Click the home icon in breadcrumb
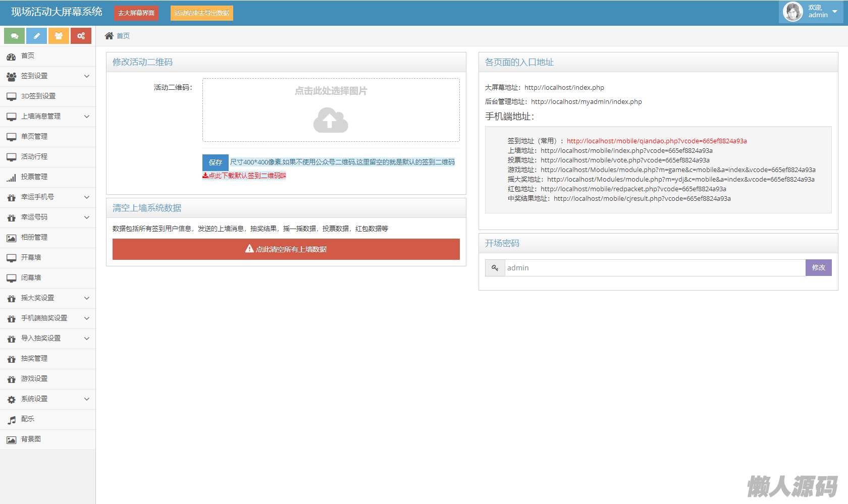848x504 pixels. pyautogui.click(x=109, y=36)
